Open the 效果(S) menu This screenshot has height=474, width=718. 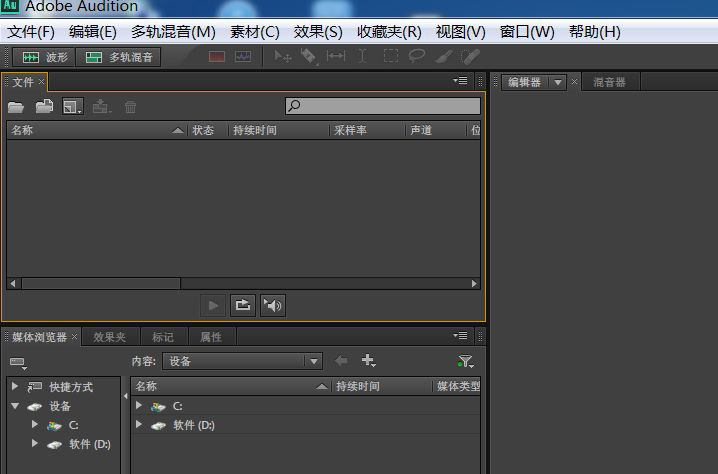pyautogui.click(x=318, y=32)
